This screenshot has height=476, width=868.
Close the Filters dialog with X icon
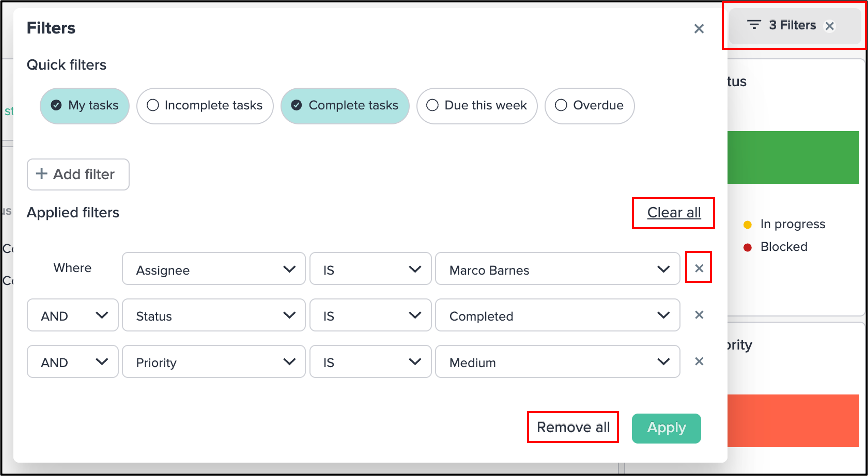[699, 29]
